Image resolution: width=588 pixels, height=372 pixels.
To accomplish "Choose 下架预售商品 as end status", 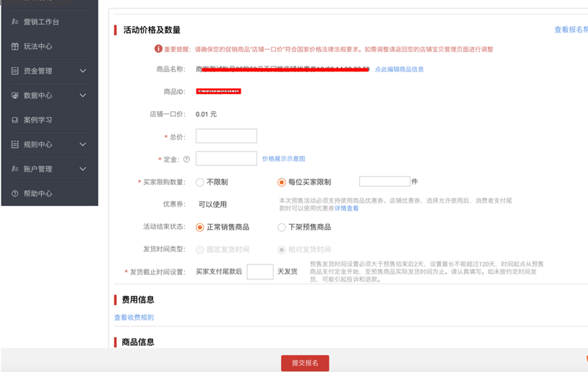I will click(282, 228).
